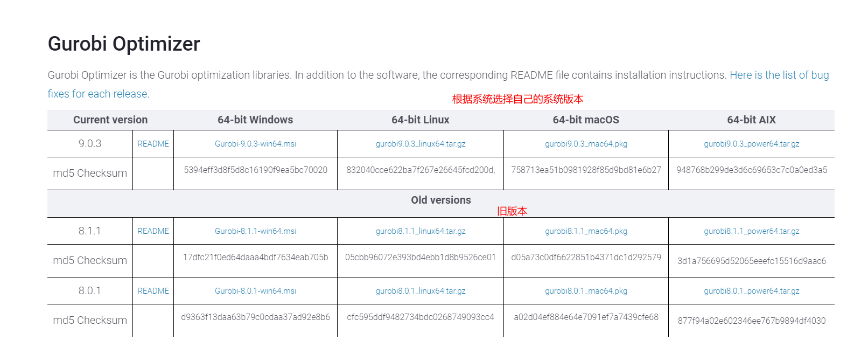Open README for version 9.0.3
Image resolution: width=868 pixels, height=347 pixels.
pos(153,144)
